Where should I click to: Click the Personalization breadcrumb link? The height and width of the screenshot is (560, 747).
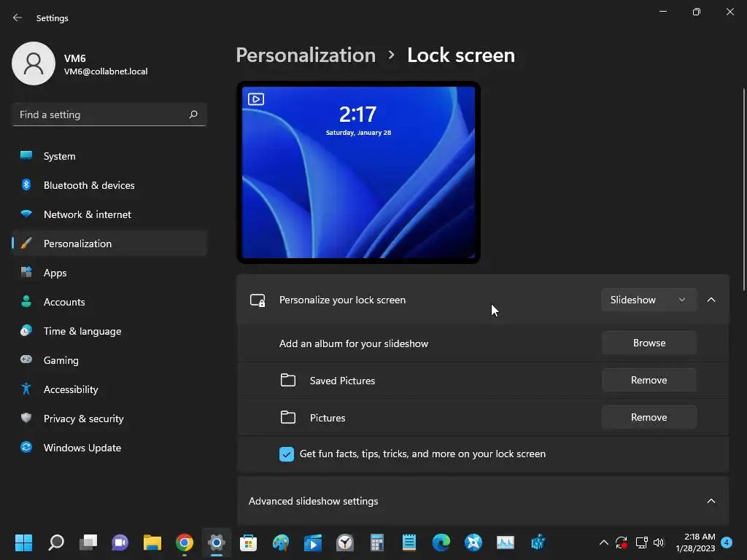(306, 55)
